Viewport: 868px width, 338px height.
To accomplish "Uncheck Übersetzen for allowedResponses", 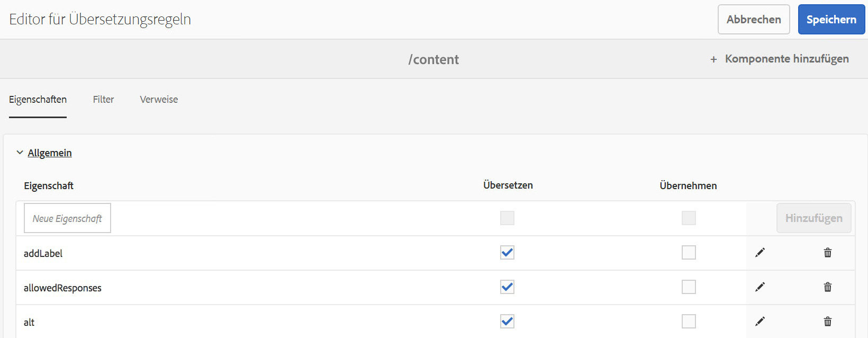I will coord(507,287).
